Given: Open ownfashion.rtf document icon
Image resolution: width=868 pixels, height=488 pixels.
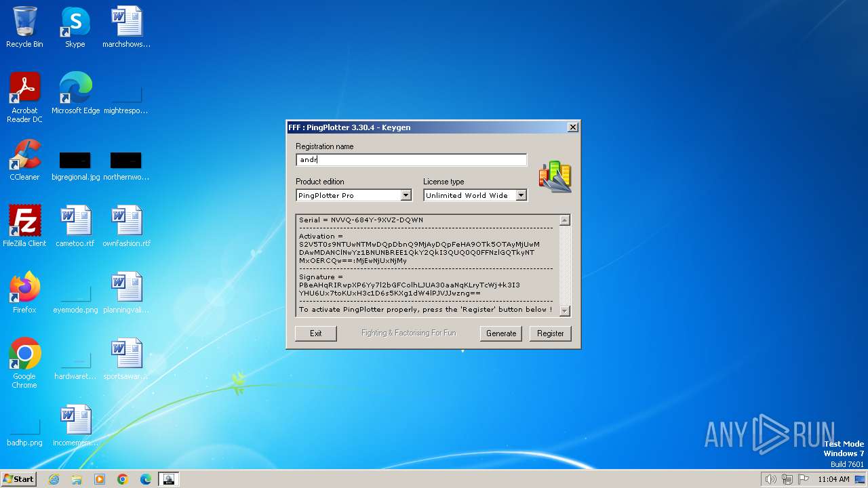Looking at the screenshot, I should tap(126, 226).
